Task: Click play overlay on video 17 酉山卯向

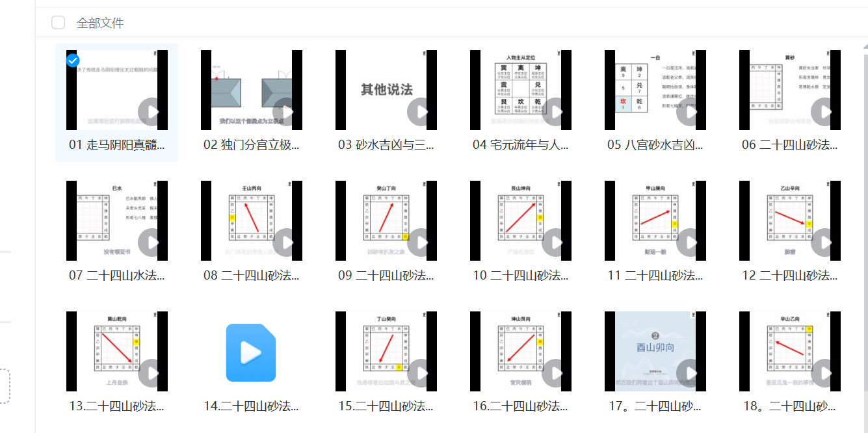Action: click(x=690, y=373)
